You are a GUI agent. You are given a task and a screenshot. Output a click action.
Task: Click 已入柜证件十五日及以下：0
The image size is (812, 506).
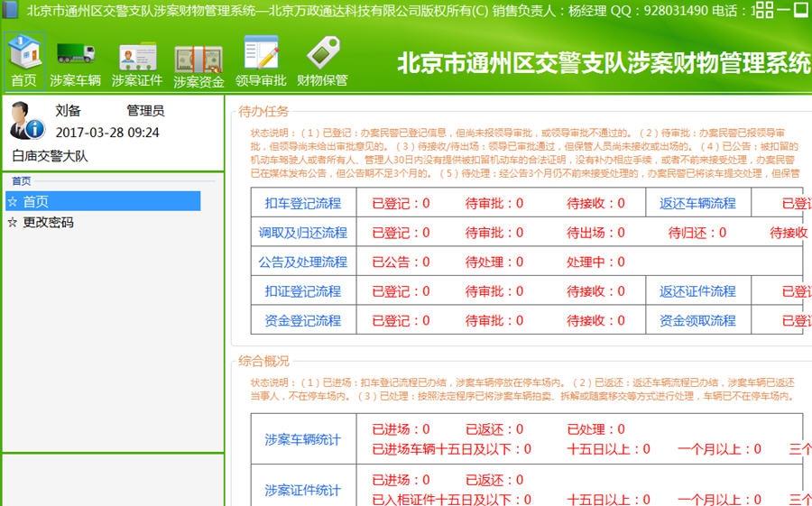452,500
